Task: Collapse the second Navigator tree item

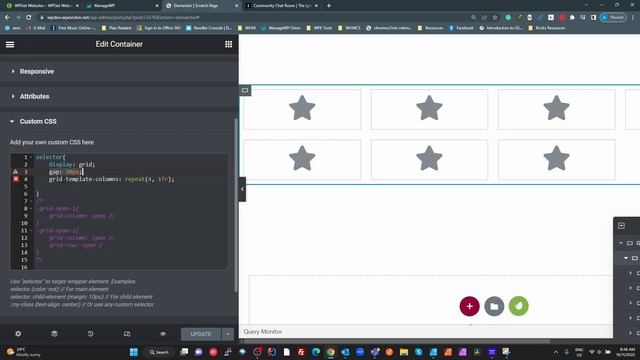Action: point(626,258)
